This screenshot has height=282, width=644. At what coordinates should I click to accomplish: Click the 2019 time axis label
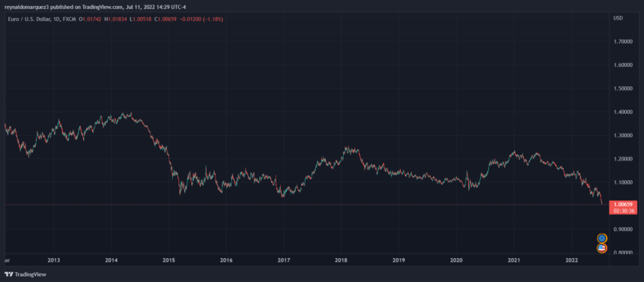point(399,260)
